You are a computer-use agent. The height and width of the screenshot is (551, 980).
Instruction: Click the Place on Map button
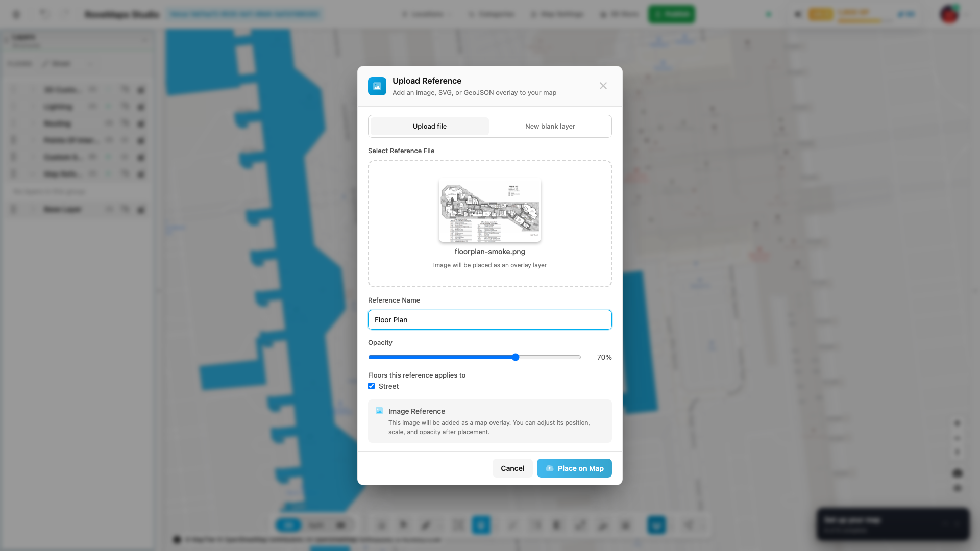574,468
